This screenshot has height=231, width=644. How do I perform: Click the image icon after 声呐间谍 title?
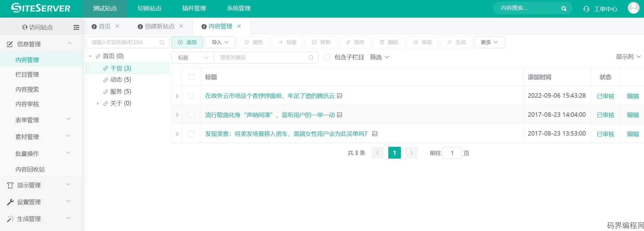pyautogui.click(x=340, y=115)
